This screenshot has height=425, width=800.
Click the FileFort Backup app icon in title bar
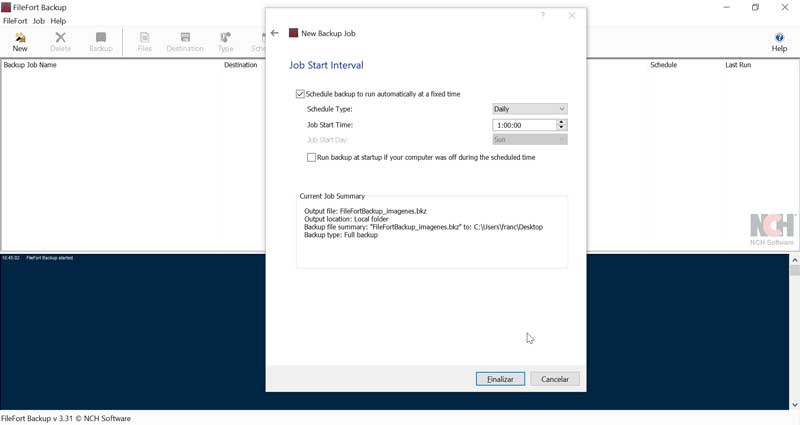(x=6, y=7)
